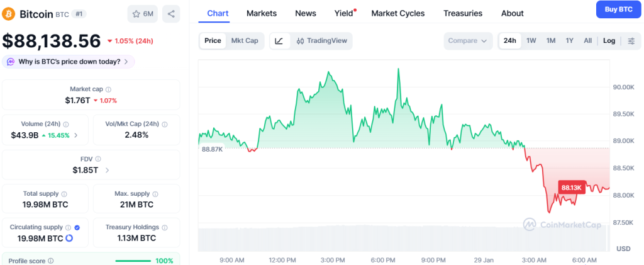Select the line chart icon
Image resolution: width=644 pixels, height=265 pixels.
click(x=279, y=41)
